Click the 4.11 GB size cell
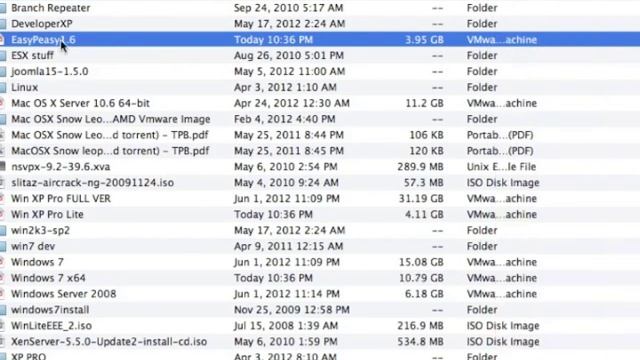The image size is (640, 360). pos(424,215)
